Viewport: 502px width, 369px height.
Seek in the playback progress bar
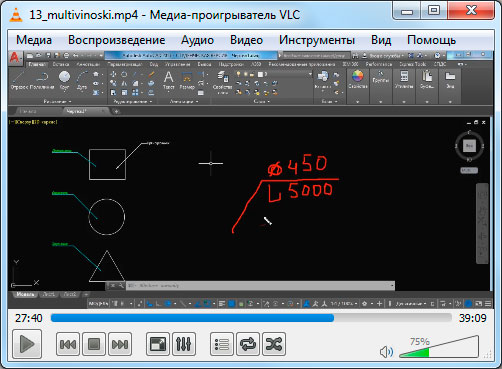point(251,318)
